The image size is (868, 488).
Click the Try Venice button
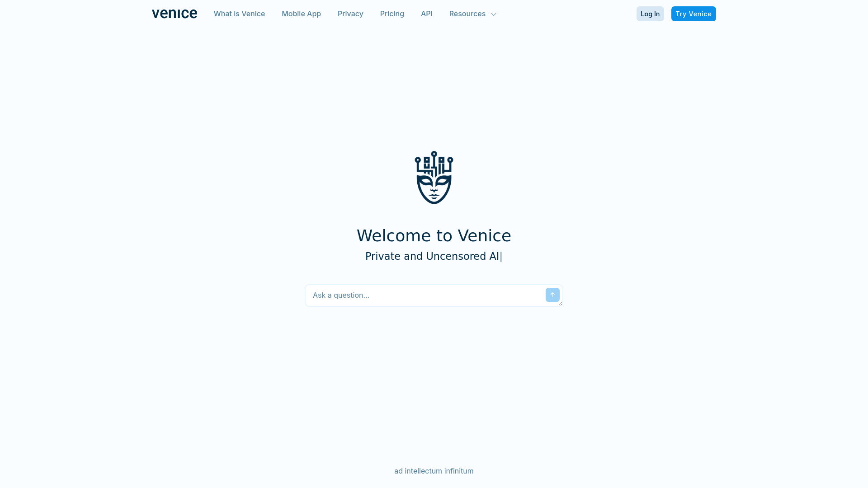point(693,14)
